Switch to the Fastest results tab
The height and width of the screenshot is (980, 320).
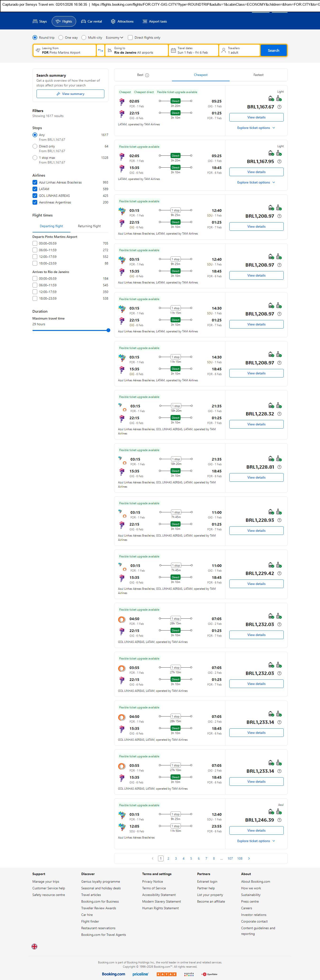click(x=258, y=75)
